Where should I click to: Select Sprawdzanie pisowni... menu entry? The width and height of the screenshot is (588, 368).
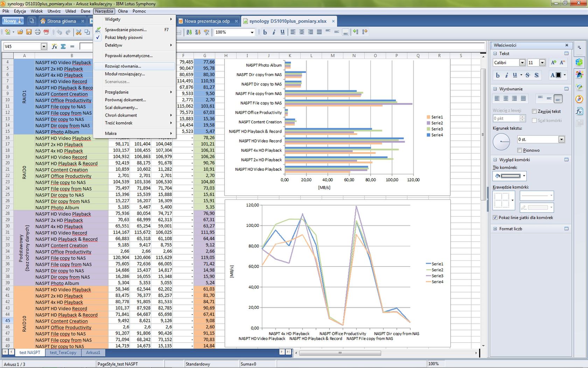point(134,30)
